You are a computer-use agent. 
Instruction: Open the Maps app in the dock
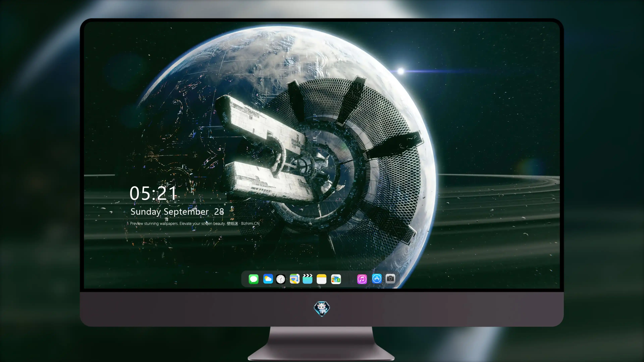[x=294, y=279]
